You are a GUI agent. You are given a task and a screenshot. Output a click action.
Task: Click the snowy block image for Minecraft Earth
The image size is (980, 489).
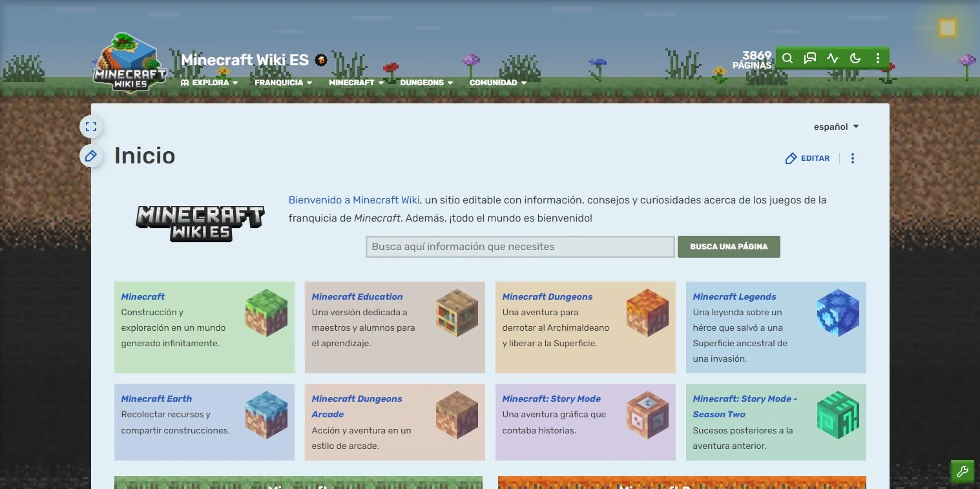pyautogui.click(x=266, y=415)
